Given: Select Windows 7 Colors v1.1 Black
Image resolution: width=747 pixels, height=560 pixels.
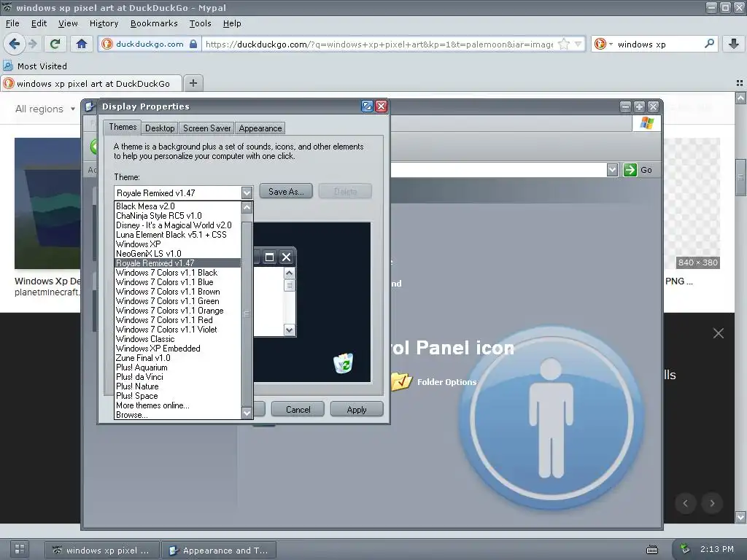Looking at the screenshot, I should tap(178, 273).
